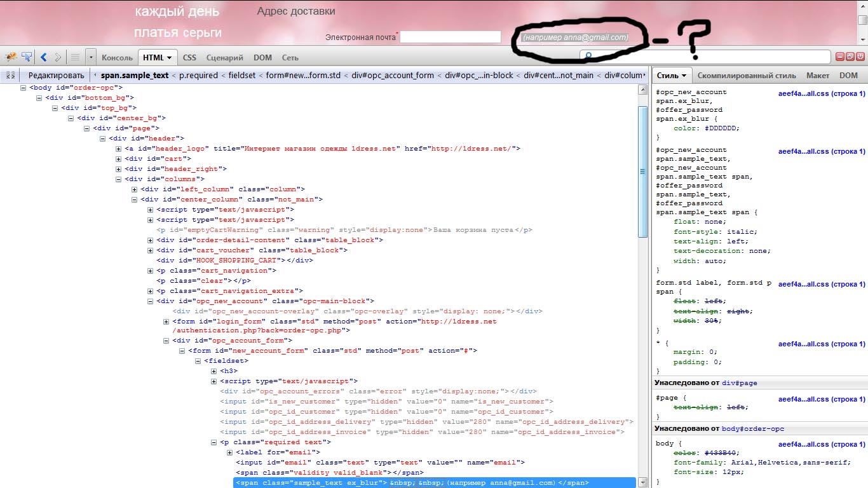Expand the div#order-detail-content node
This screenshot has height=488, width=868.
click(151, 240)
